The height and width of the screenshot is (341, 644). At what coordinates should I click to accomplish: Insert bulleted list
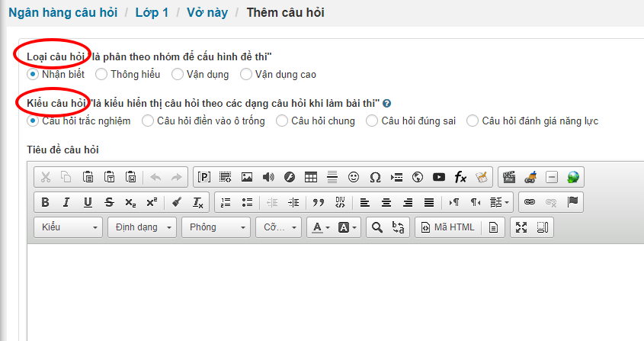[247, 202]
